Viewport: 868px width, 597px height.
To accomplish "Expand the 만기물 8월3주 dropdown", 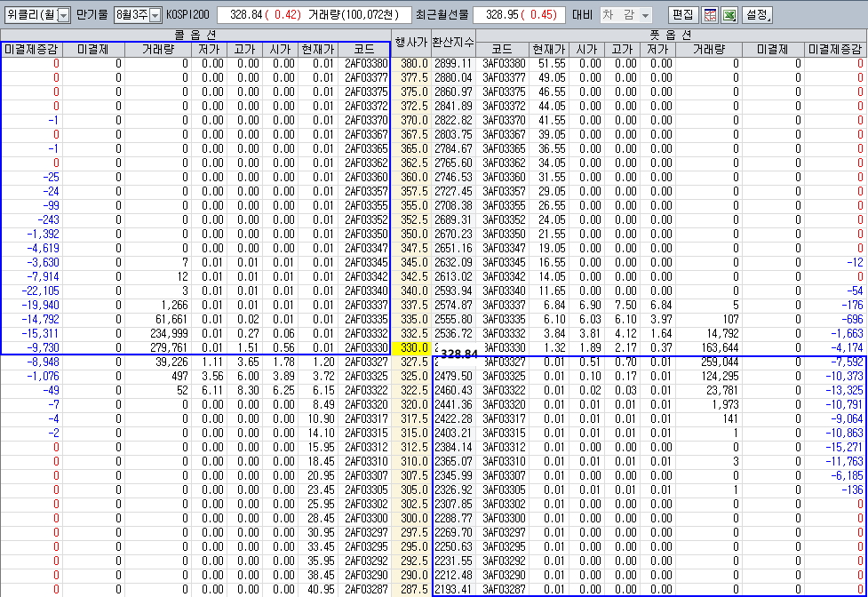I will 138,15.
